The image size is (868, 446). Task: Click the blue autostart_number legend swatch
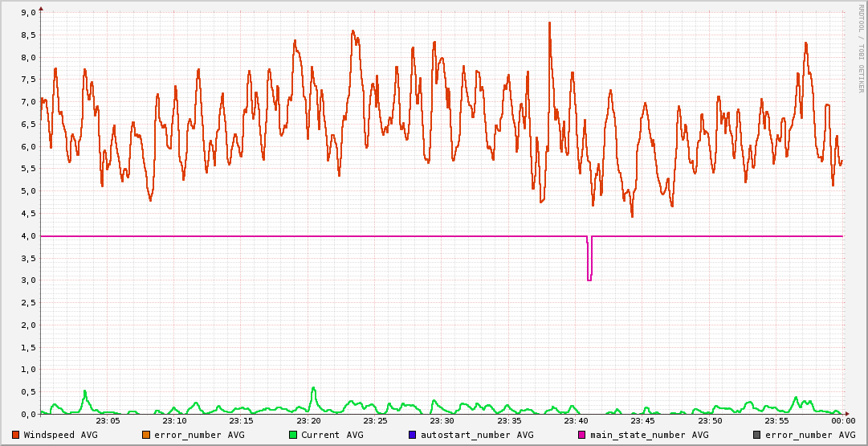(413, 435)
